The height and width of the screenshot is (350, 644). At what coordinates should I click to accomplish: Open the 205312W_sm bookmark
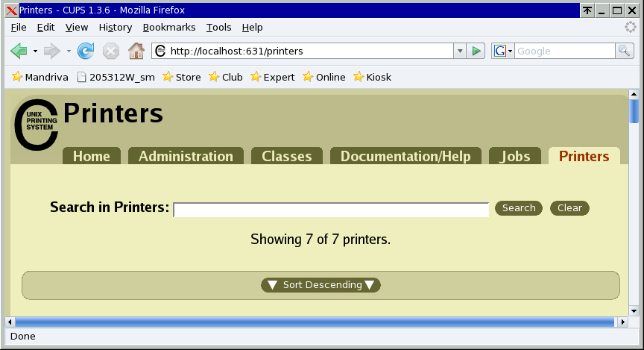point(116,77)
